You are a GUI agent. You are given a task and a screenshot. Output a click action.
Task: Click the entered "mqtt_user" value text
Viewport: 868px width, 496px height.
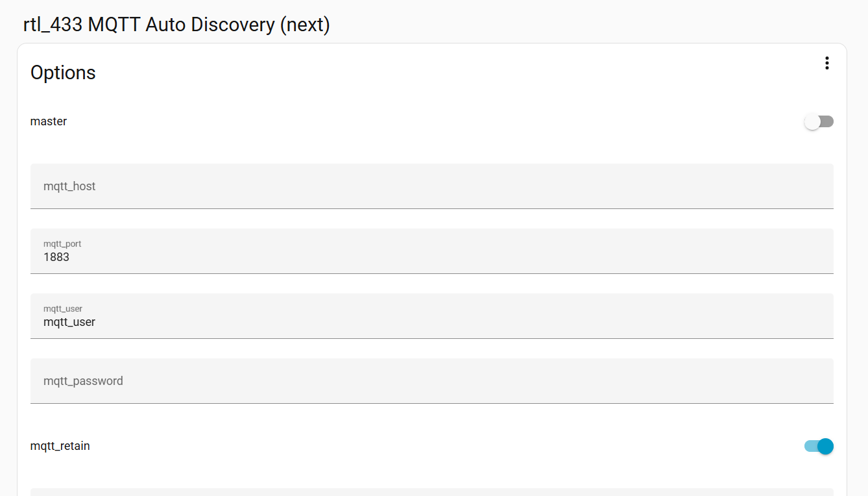(x=69, y=322)
